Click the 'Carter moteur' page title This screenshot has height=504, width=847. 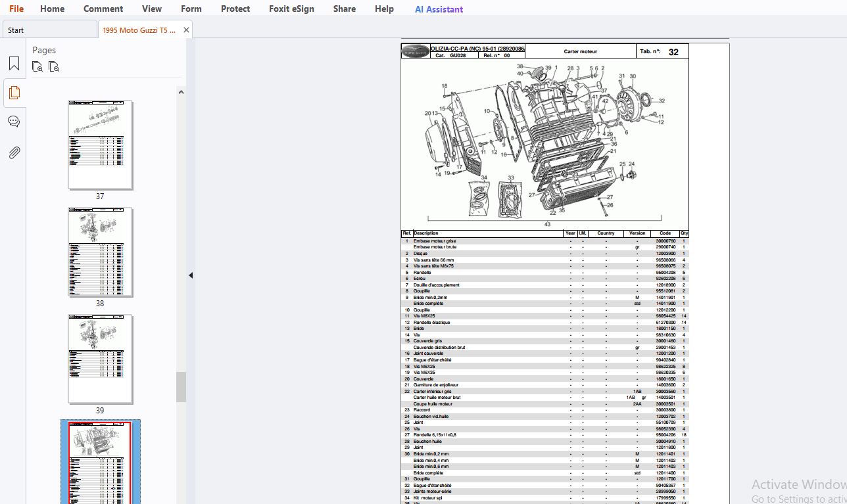tap(580, 51)
